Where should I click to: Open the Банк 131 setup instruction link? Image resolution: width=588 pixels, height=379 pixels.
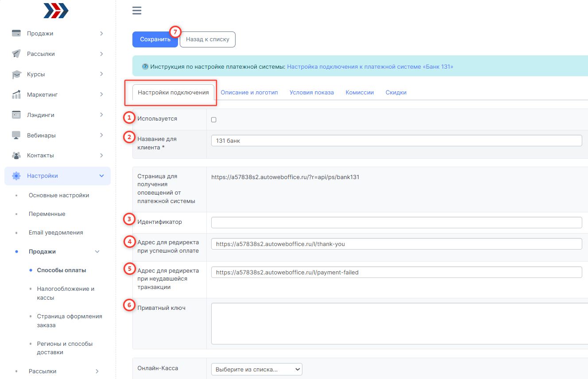click(x=370, y=67)
